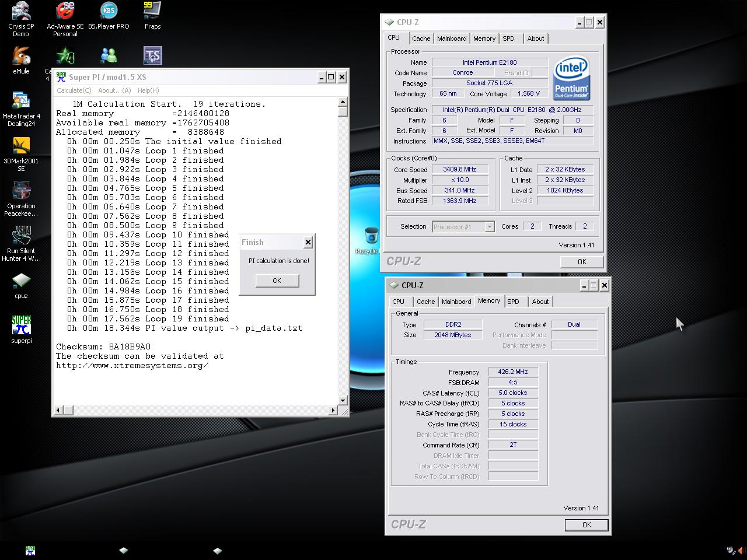Click the Frequency 426.2 MHz field
747x560 pixels.
point(513,372)
